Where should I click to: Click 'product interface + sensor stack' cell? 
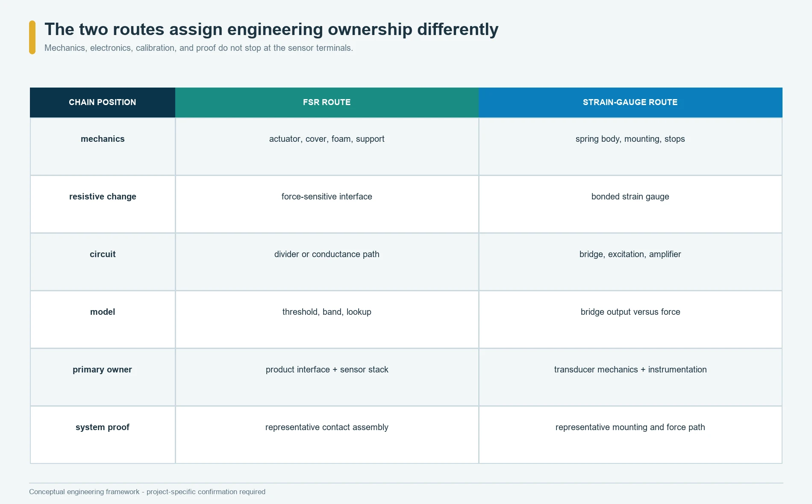click(327, 377)
